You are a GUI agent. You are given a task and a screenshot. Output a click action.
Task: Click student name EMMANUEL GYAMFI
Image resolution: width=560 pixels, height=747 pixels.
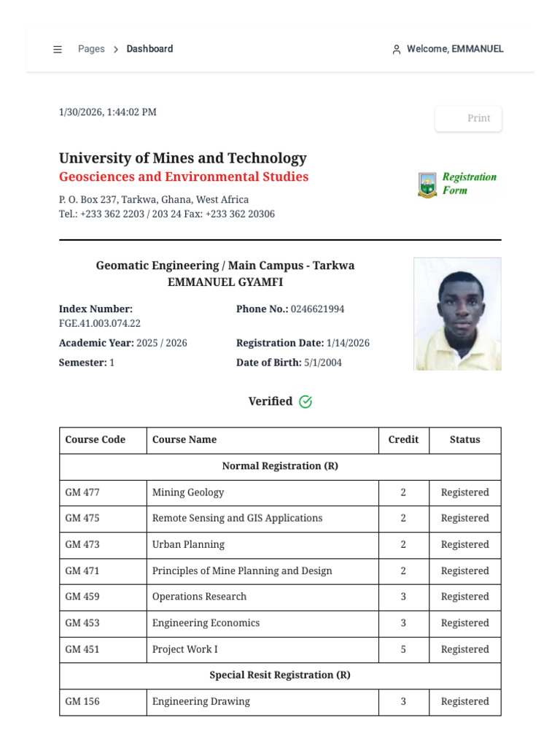pyautogui.click(x=225, y=282)
